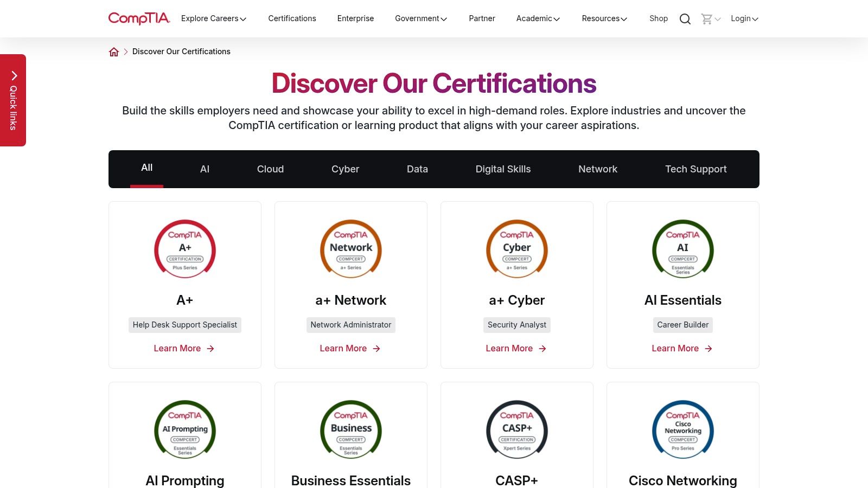Select the A+ certification badge
This screenshot has height=488, width=868.
click(x=184, y=249)
